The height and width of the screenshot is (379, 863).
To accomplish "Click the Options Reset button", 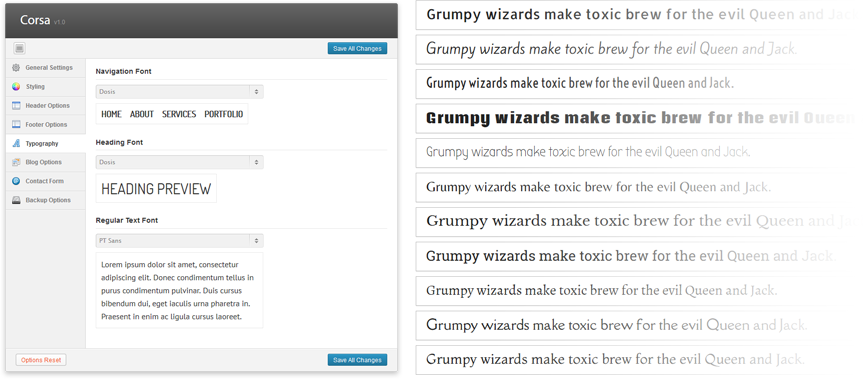I will click(41, 360).
